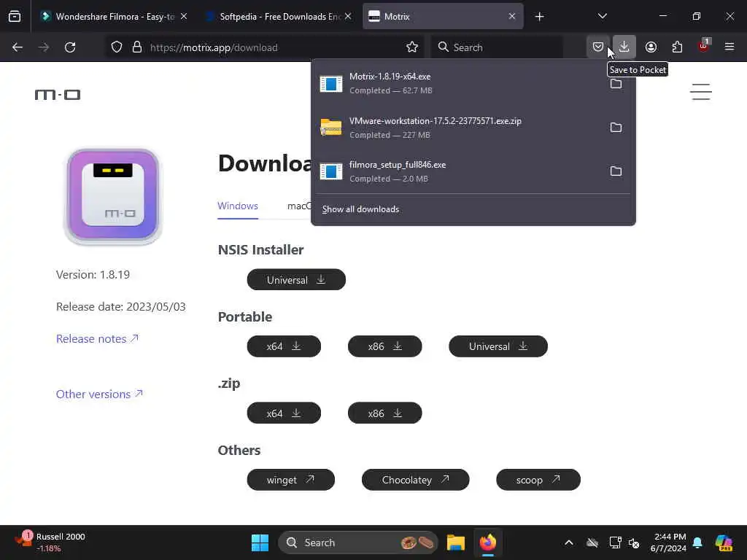Click the browser Search field

pos(497,47)
